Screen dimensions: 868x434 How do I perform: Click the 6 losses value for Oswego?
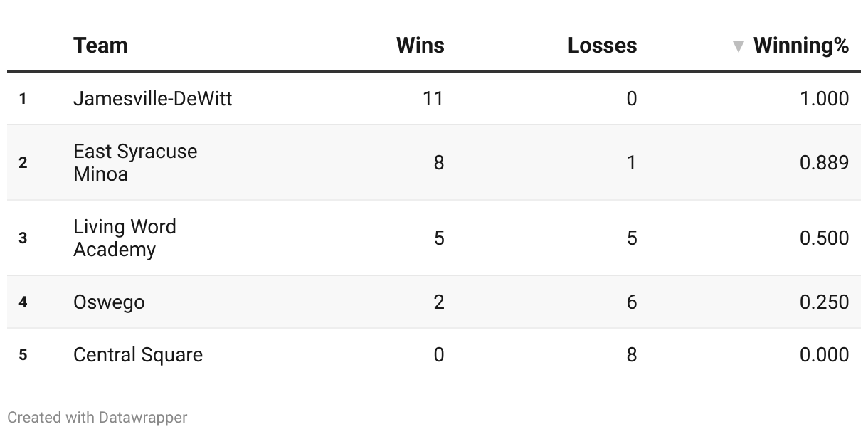coord(632,302)
